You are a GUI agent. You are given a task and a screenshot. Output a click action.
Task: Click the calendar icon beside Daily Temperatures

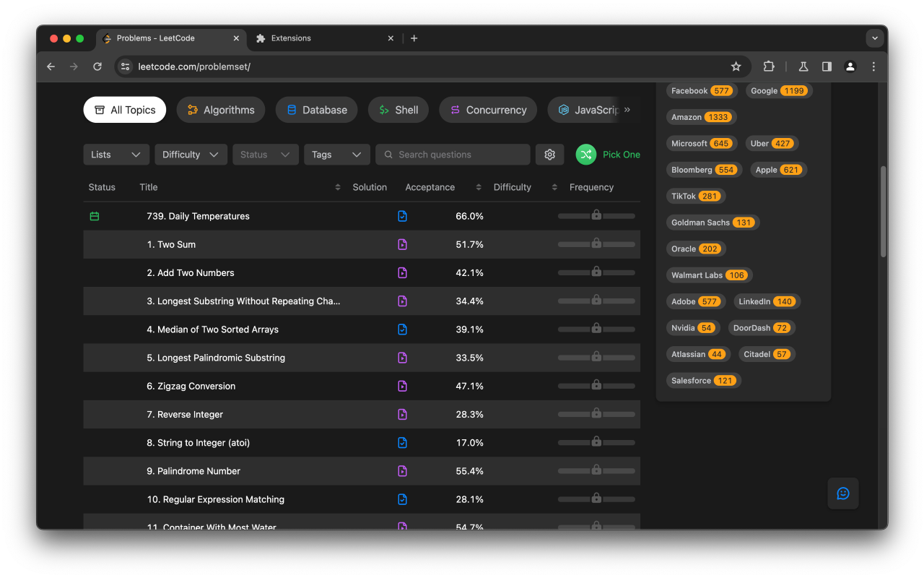pyautogui.click(x=95, y=216)
